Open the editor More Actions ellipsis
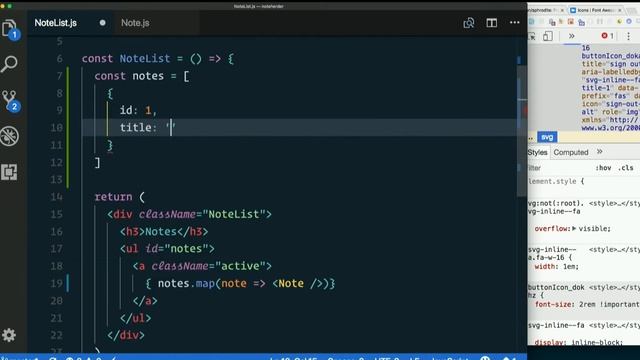Viewport: 640px width, 360px height. (x=514, y=22)
